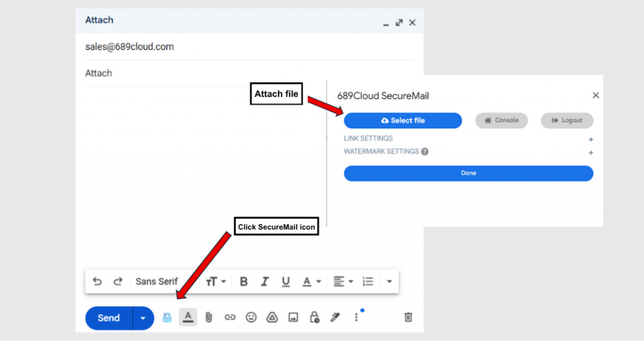Open the text size dropdown
This screenshot has width=644, height=341.
[216, 281]
